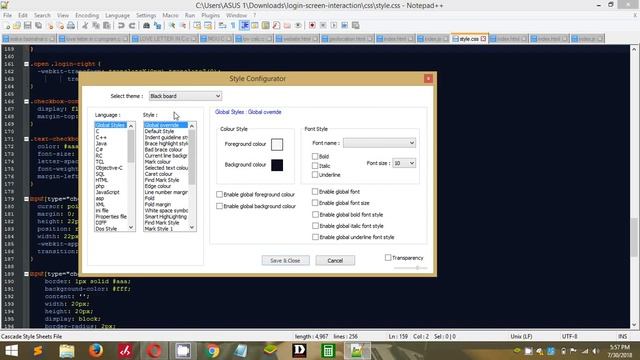The image size is (640, 360).
Task: Click the Zoom In toolbar icon
Action: point(172,25)
